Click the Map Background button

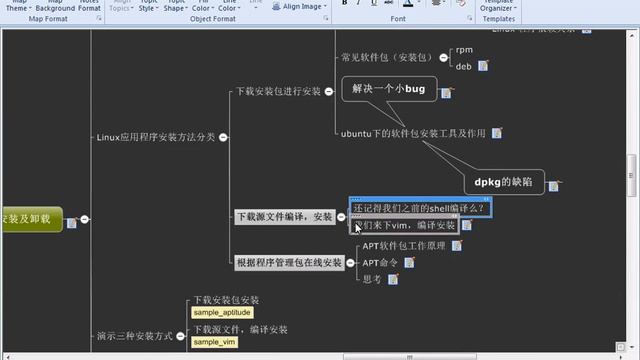point(55,6)
